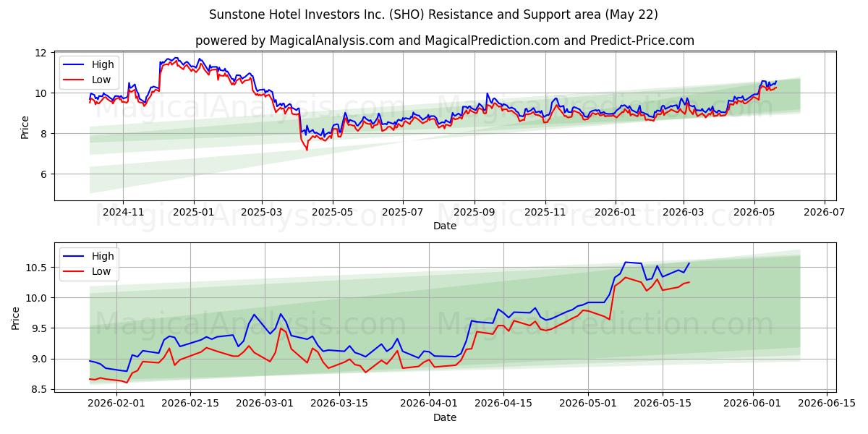Click the '2026-05' tick label on the top chart

pyautogui.click(x=754, y=212)
